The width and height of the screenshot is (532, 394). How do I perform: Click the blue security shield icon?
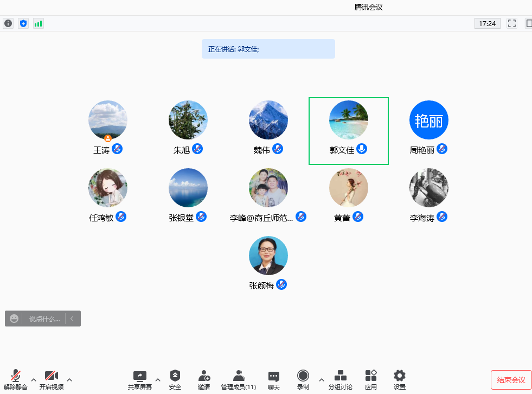(23, 23)
